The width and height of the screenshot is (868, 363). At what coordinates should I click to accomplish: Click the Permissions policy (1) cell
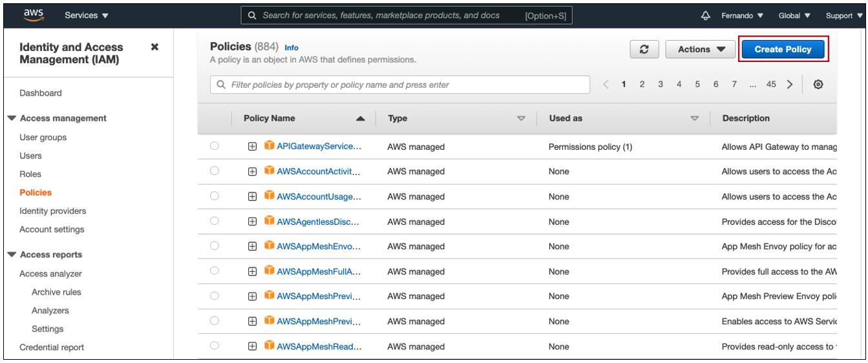click(590, 147)
